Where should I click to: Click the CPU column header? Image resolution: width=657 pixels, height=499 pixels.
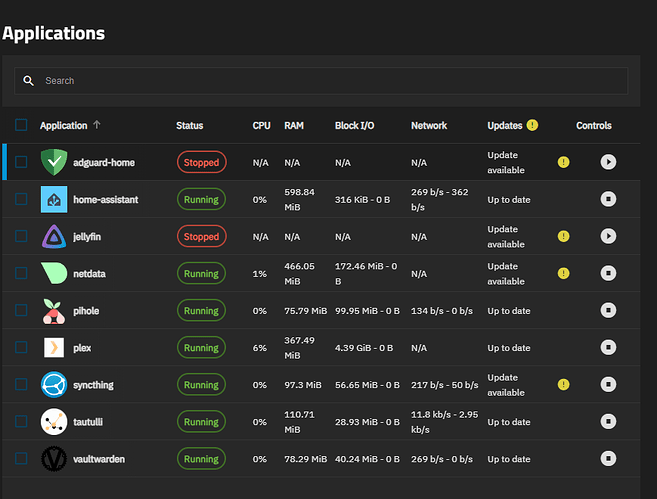point(261,125)
